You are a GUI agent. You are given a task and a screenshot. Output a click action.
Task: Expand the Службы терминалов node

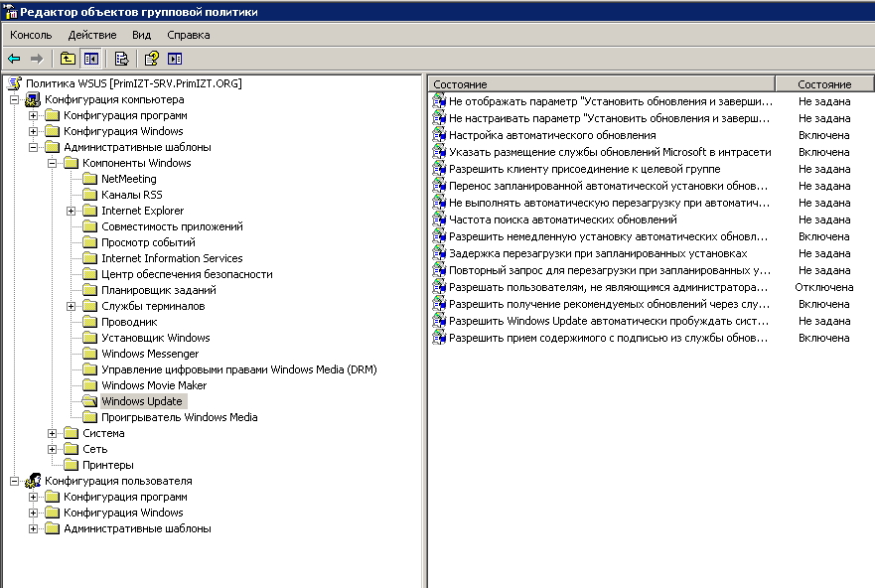[x=72, y=306]
